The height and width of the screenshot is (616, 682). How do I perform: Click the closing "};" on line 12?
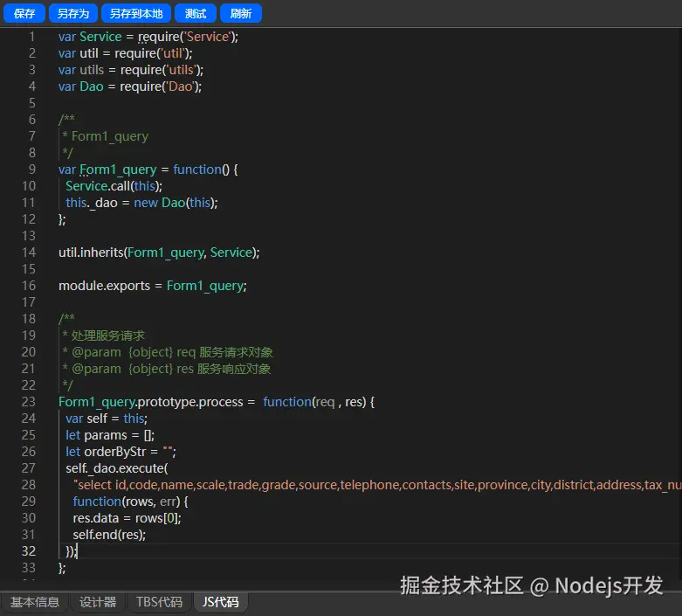[62, 219]
